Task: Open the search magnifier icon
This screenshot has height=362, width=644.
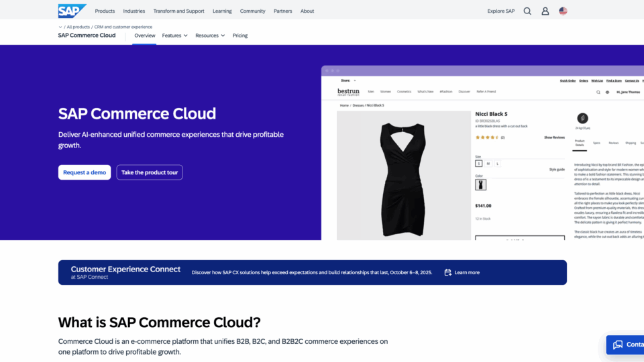Action: 527,11
